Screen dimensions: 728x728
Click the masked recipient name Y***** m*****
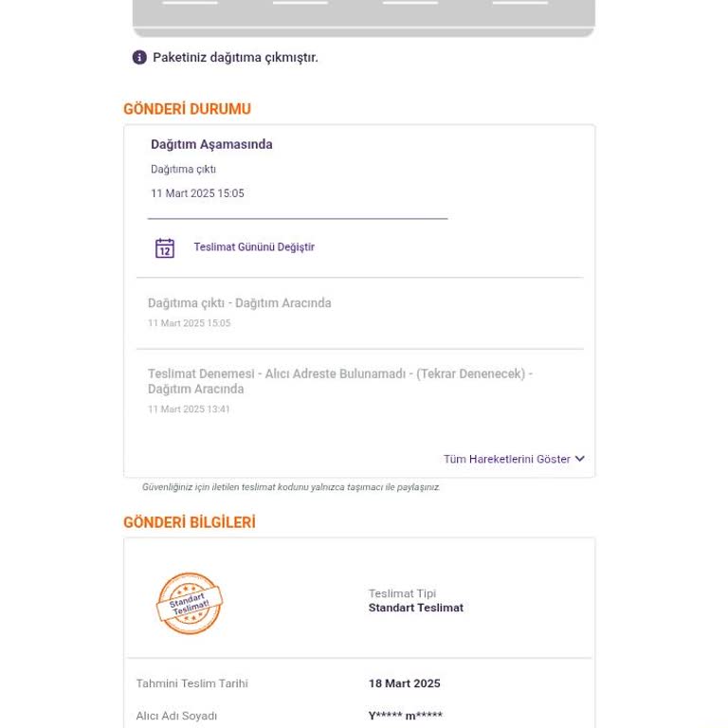(406, 716)
